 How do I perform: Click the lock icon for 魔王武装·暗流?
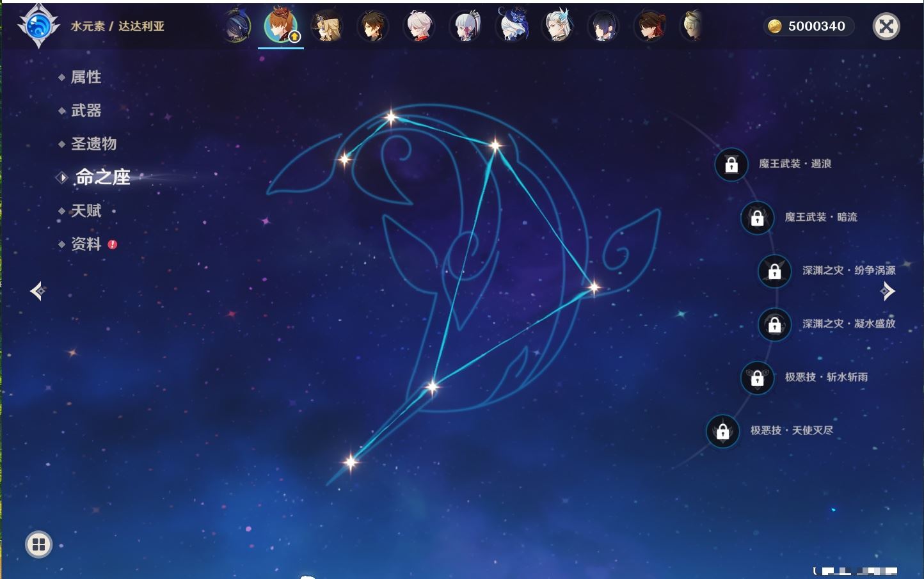tap(757, 218)
